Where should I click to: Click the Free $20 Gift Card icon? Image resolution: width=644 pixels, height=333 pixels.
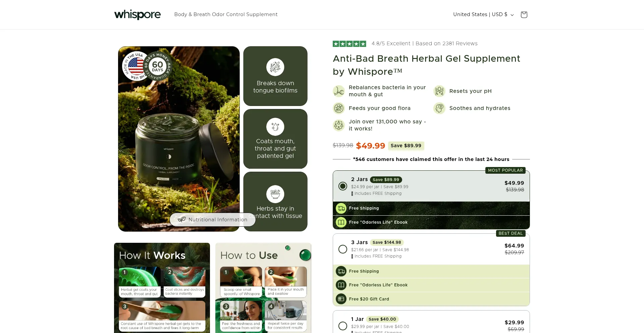[x=341, y=299]
